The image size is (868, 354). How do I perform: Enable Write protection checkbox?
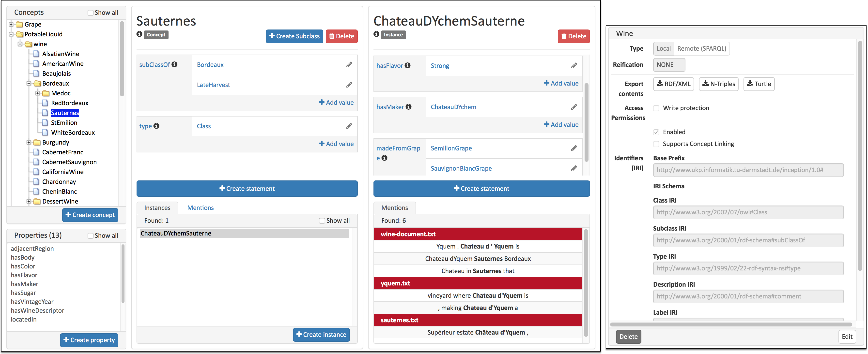coord(656,108)
